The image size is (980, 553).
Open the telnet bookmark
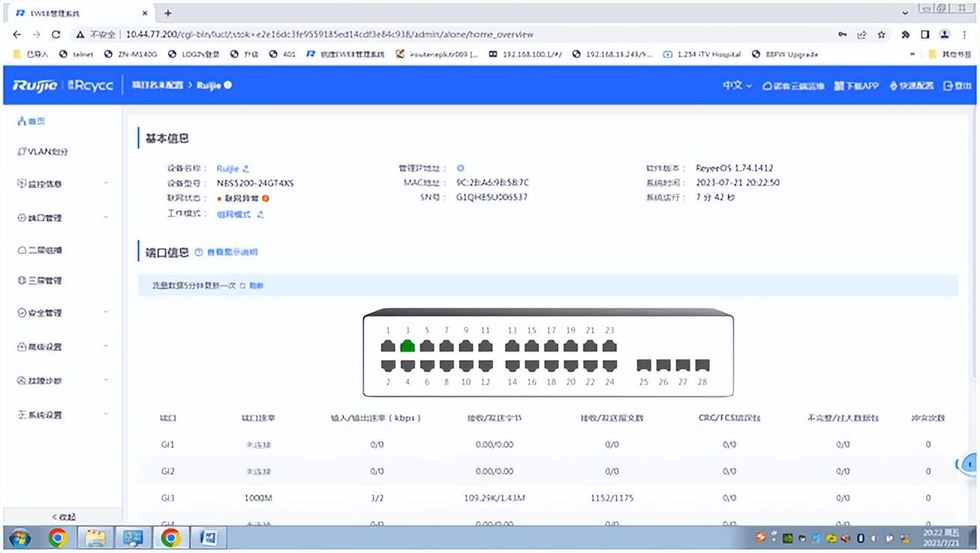click(76, 55)
